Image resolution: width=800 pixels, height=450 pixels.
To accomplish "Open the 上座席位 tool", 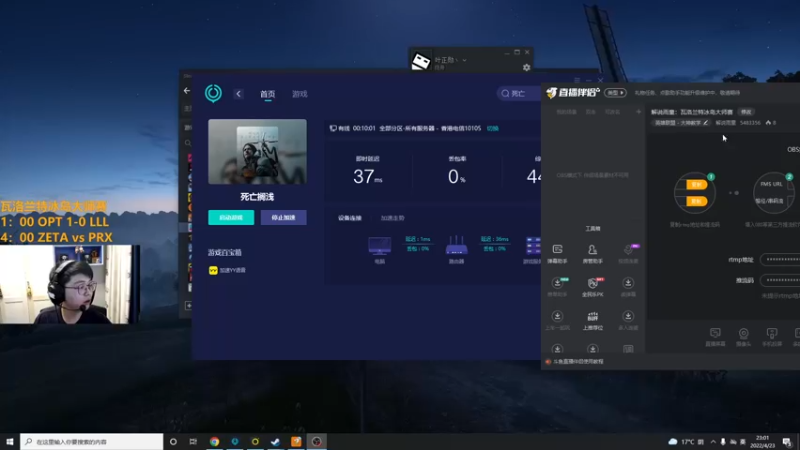I will pyautogui.click(x=592, y=320).
